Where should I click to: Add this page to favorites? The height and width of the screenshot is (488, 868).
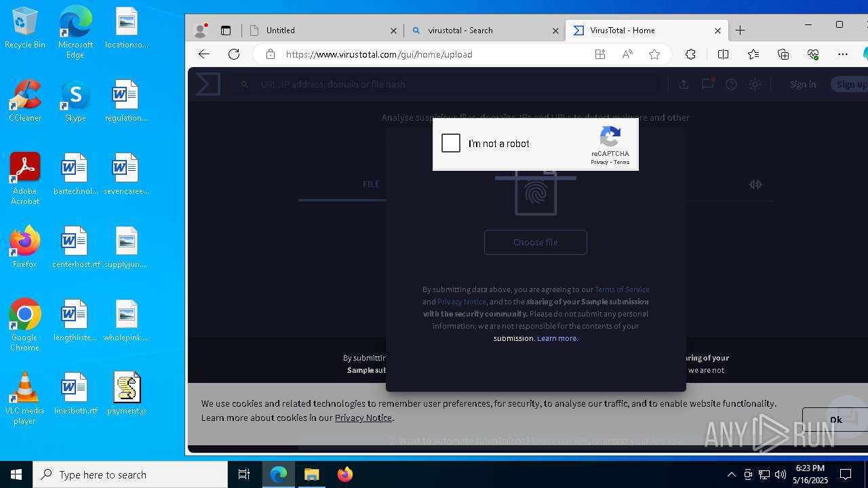pos(654,54)
